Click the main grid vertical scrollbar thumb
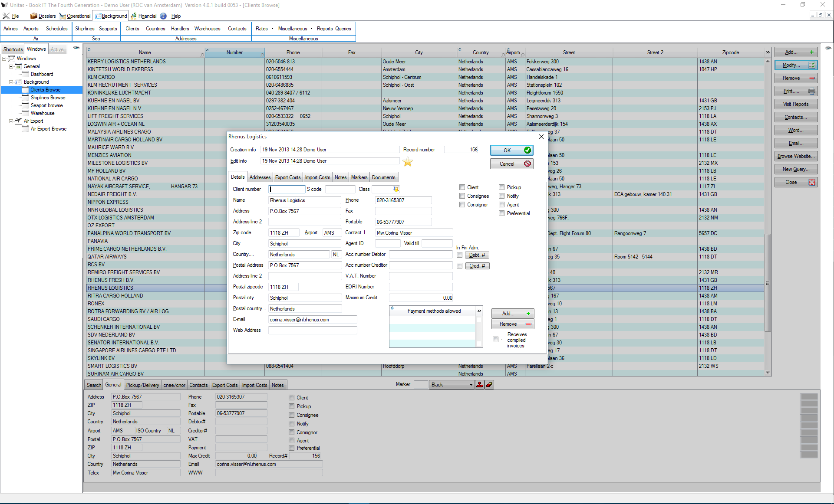 coord(768,283)
